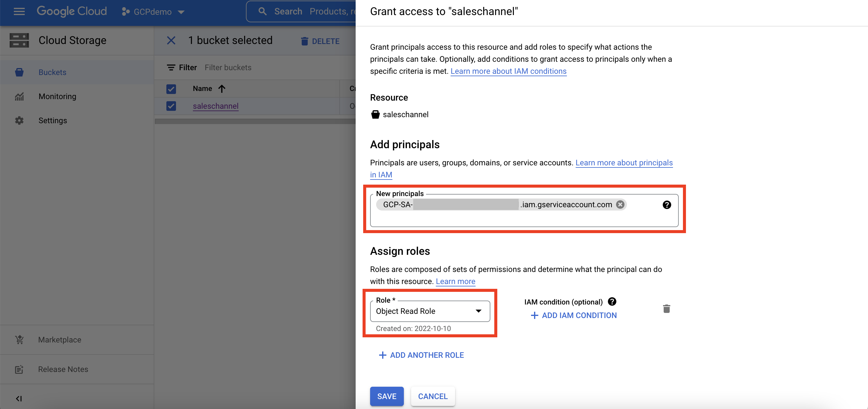Toggle the Name column sort arrow
This screenshot has height=409, width=868.
222,89
